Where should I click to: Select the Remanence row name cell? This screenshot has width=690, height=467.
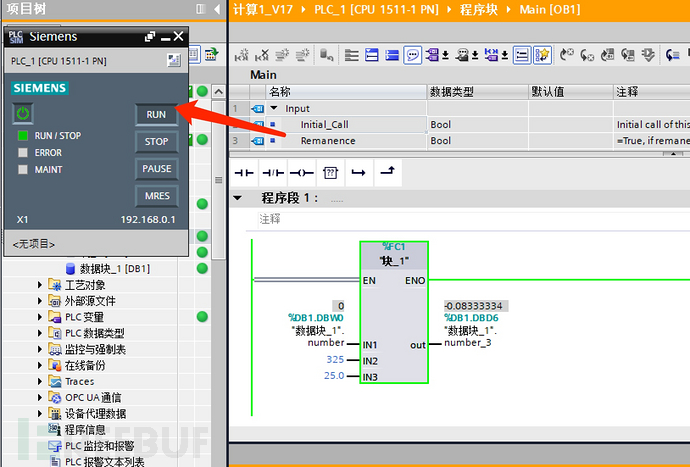tap(327, 141)
